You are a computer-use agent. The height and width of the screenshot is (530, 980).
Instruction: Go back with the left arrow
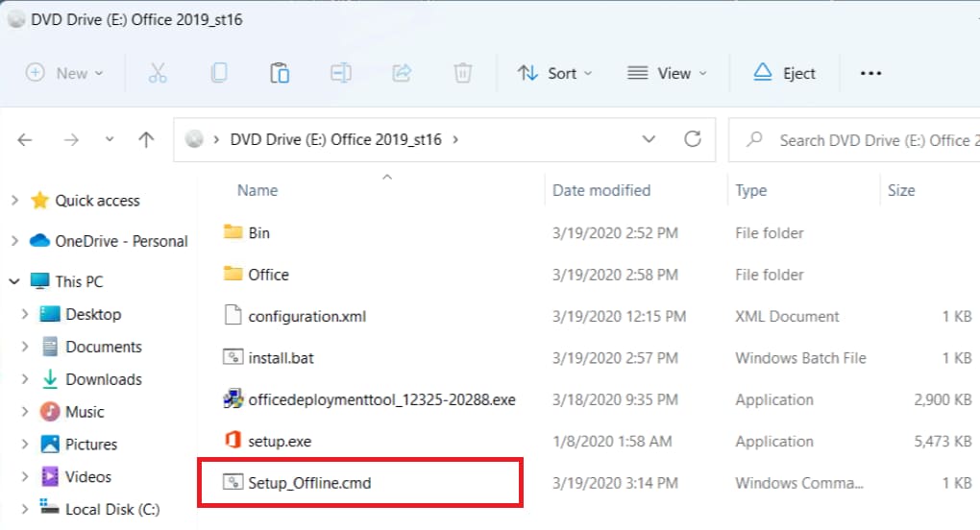[x=25, y=140]
